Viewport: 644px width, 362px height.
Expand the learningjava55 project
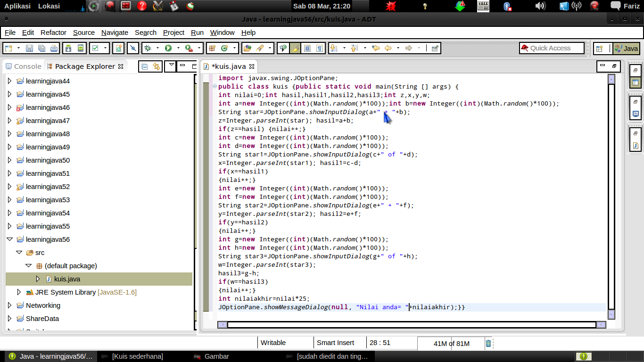tap(9, 226)
